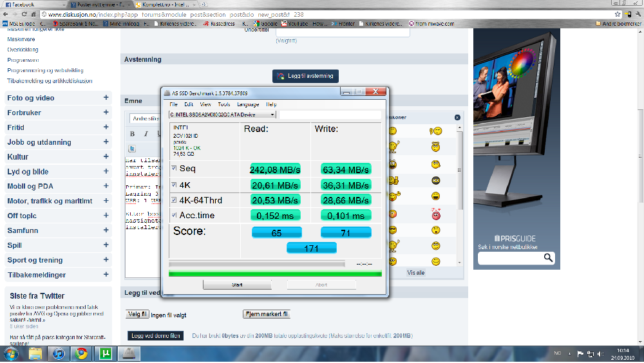
Task: Uncheck the 4K-64Thrd benchmark test
Action: [174, 200]
